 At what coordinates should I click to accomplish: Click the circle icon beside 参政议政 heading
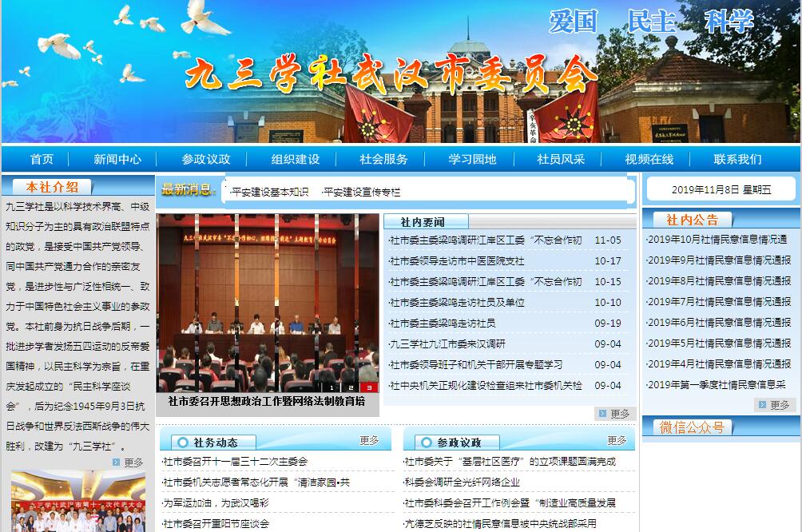pyautogui.click(x=426, y=442)
